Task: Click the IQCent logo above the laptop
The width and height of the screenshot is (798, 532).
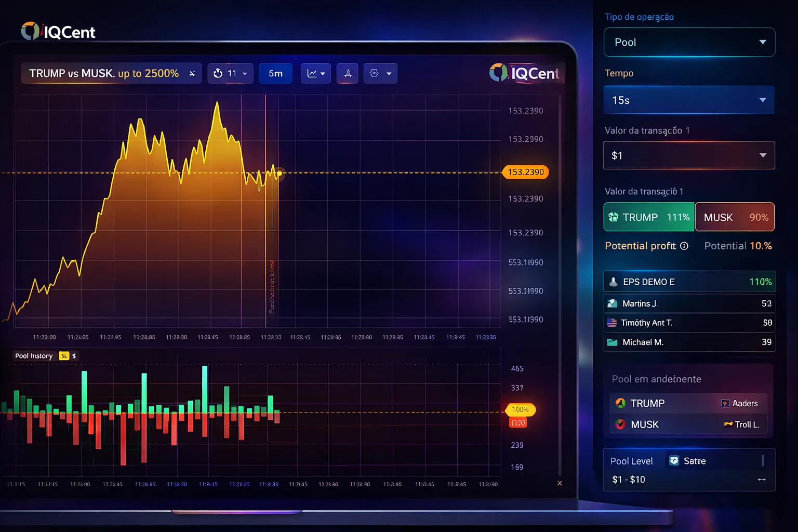Action: point(58,32)
